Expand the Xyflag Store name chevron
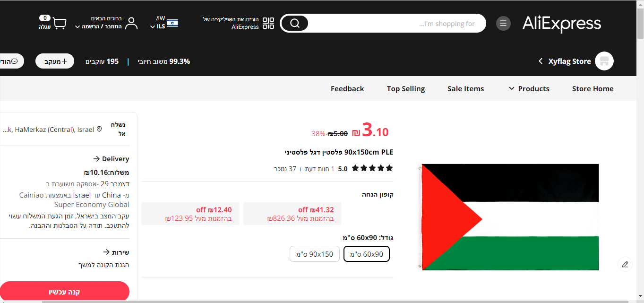644x303 pixels. (541, 61)
